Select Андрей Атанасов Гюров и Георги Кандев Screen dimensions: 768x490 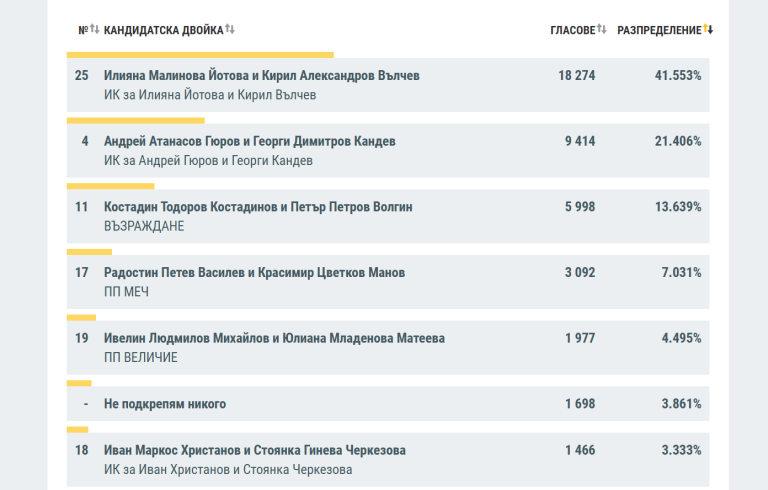388,150
